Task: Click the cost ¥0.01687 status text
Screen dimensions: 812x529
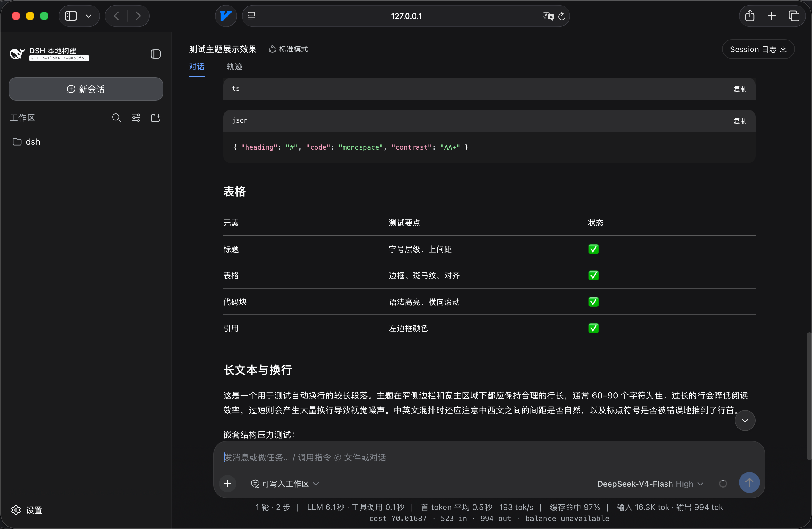Action: click(x=398, y=519)
